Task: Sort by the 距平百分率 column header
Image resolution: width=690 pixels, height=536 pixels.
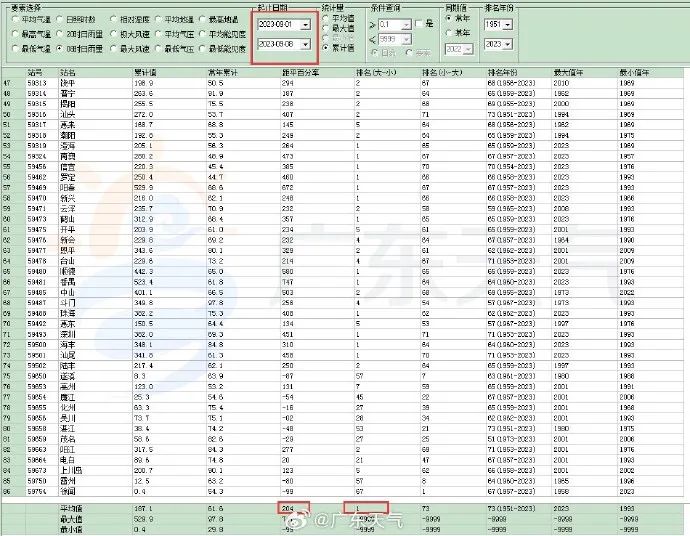Action: pyautogui.click(x=301, y=73)
